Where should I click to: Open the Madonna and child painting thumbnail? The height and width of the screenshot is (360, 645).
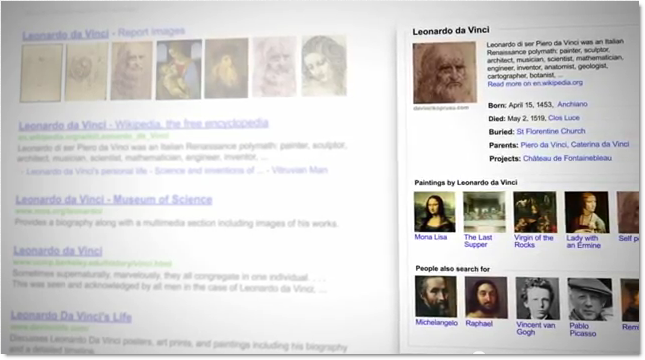(x=179, y=70)
